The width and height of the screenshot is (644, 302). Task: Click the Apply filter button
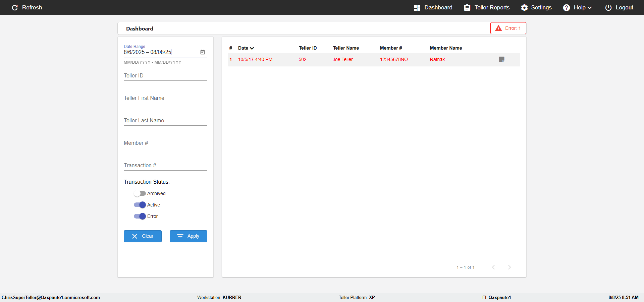coord(189,236)
